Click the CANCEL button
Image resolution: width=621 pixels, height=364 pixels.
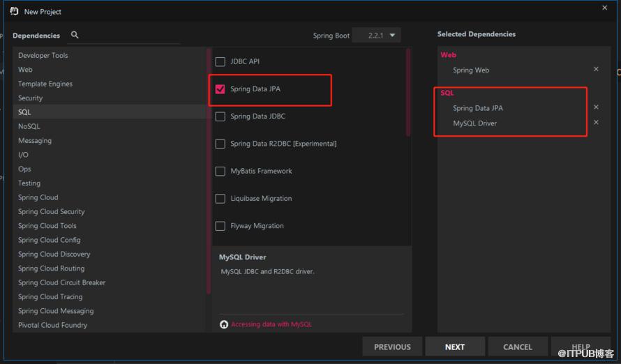coord(518,347)
